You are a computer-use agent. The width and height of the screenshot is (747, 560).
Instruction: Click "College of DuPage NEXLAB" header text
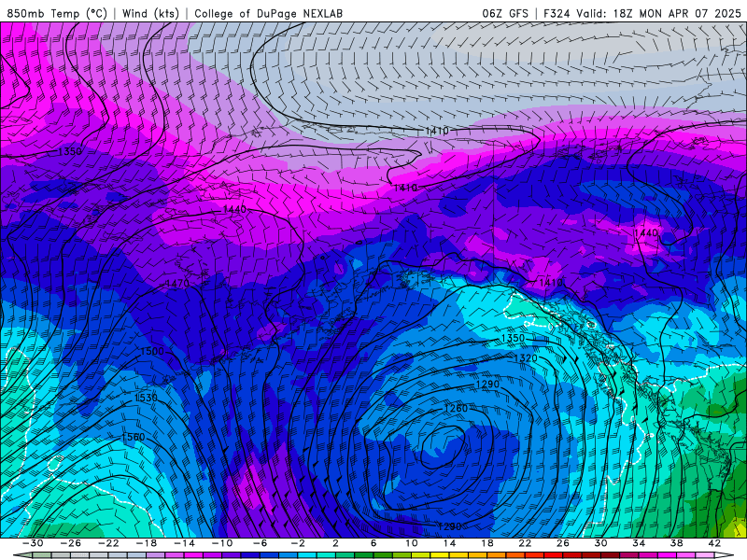[x=268, y=13]
